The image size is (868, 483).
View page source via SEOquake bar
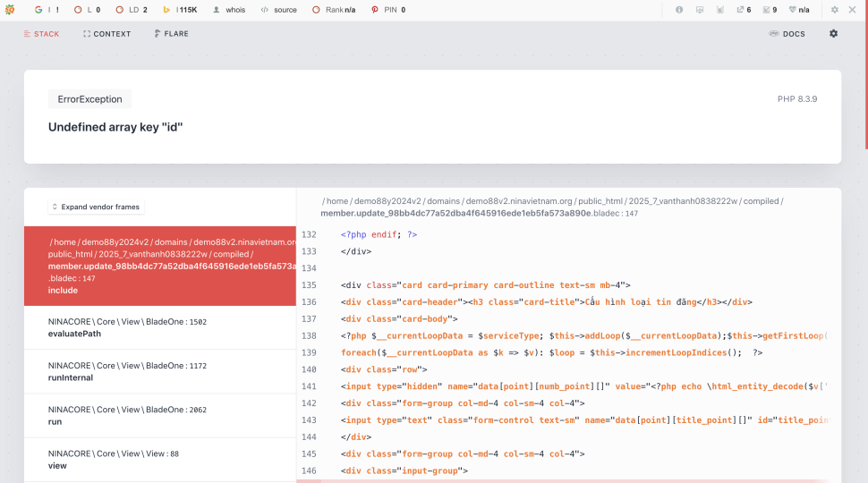(279, 10)
